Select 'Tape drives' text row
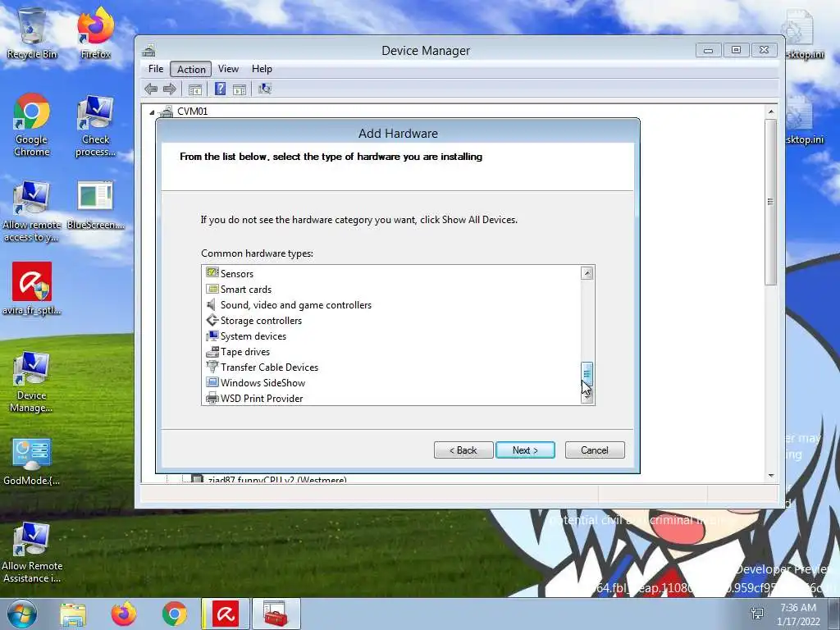The width and height of the screenshot is (840, 630). pyautogui.click(x=244, y=351)
